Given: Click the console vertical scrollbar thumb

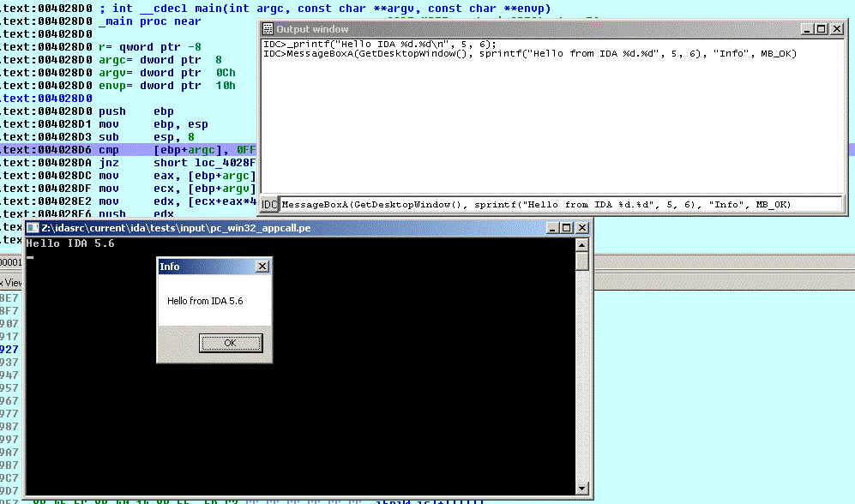Looking at the screenshot, I should click(x=582, y=261).
